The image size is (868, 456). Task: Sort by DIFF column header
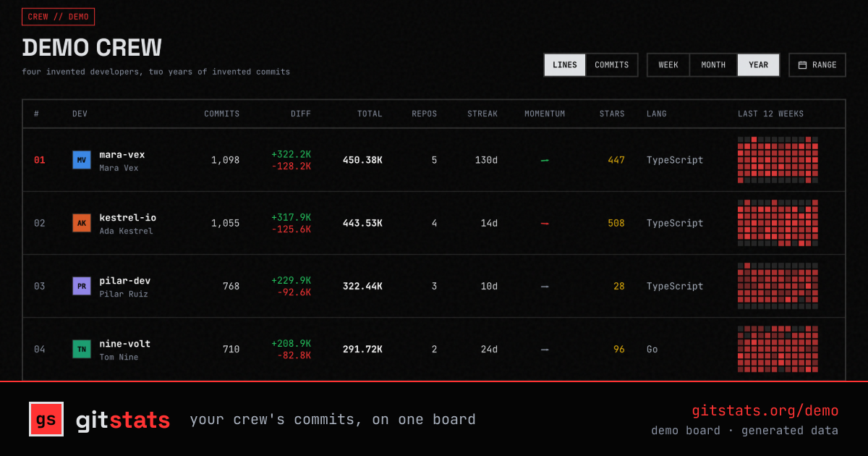301,114
